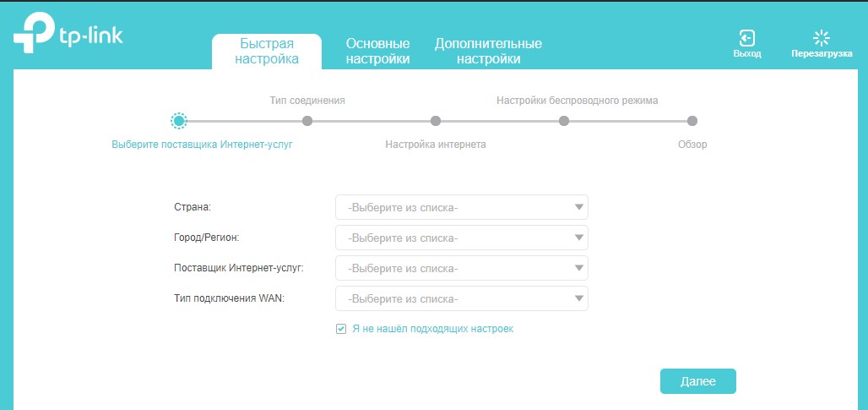Click the active step circle for provider selection

coord(178,121)
